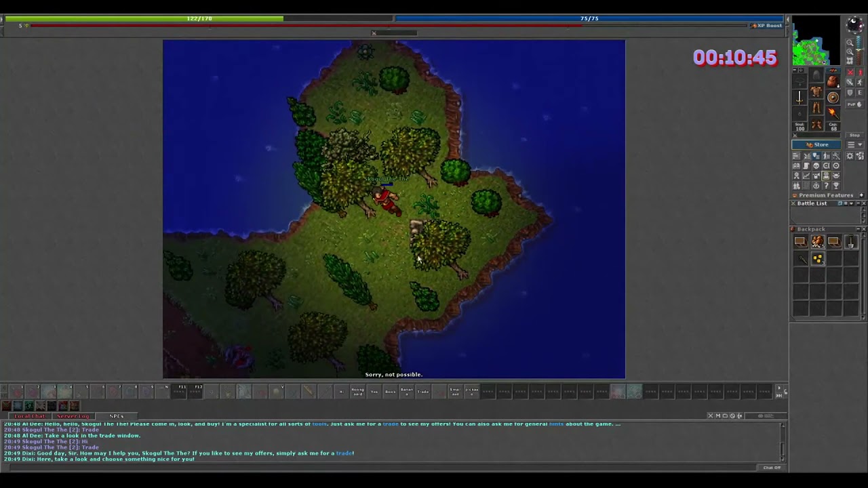Enable balanced fight mode

click(x=850, y=82)
